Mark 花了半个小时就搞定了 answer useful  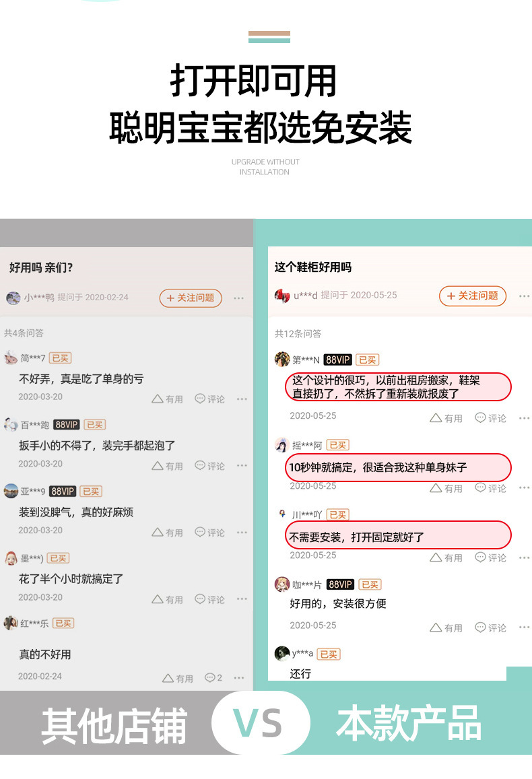click(168, 600)
